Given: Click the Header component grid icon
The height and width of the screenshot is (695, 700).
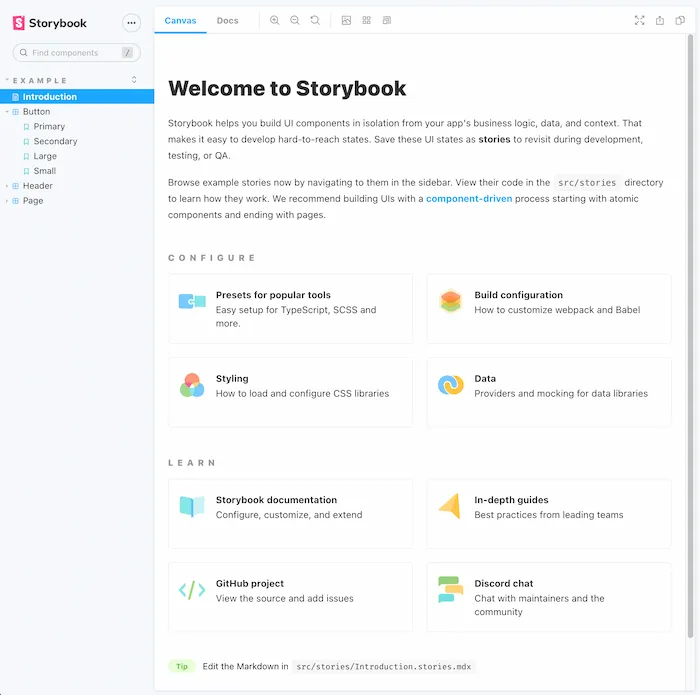Looking at the screenshot, I should point(16,186).
